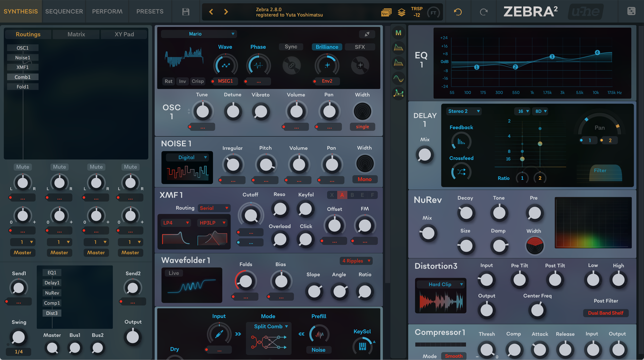Click the stacked layers icon in header

402,12
